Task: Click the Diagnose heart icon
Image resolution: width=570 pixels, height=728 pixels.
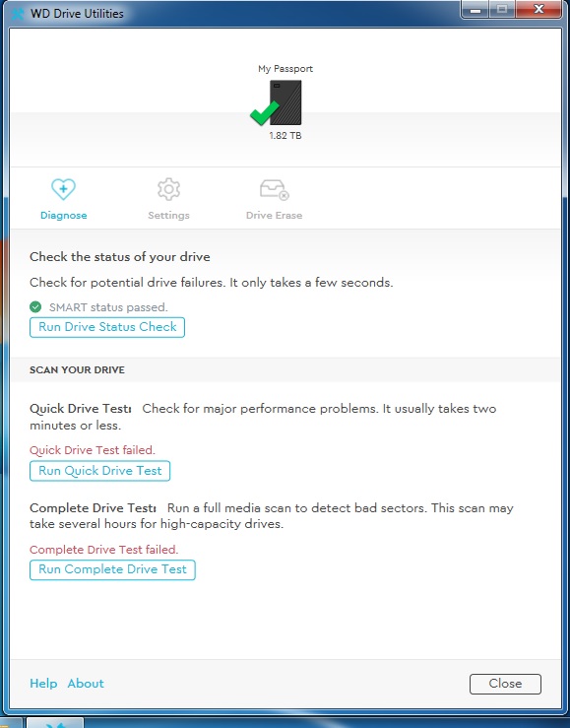Action: click(x=64, y=189)
